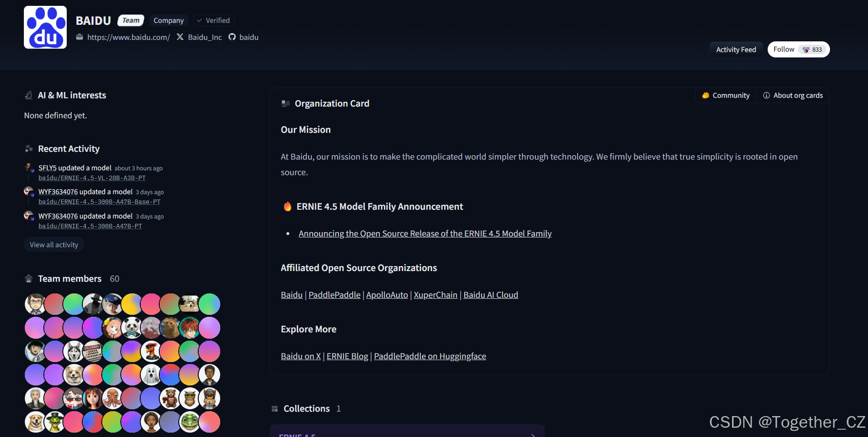
Task: Open the teddy bear member avatar
Action: [170, 398]
